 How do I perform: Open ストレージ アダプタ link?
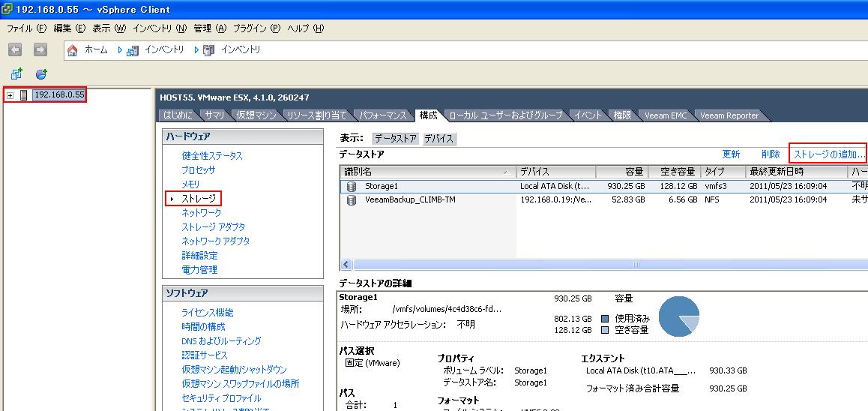tap(214, 227)
